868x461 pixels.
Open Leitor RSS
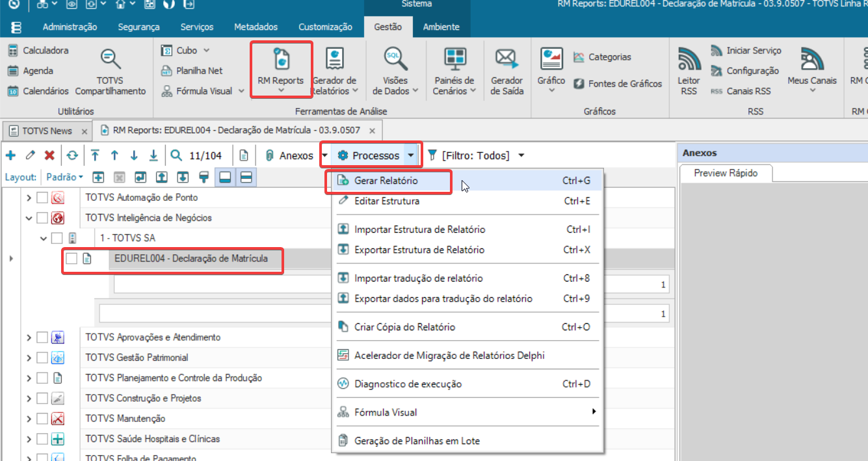689,72
